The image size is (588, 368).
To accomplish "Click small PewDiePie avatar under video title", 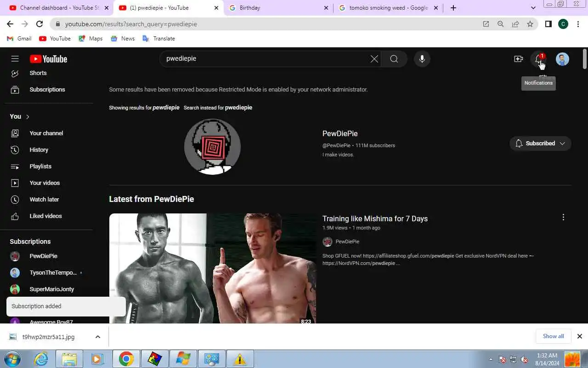I will pyautogui.click(x=328, y=242).
